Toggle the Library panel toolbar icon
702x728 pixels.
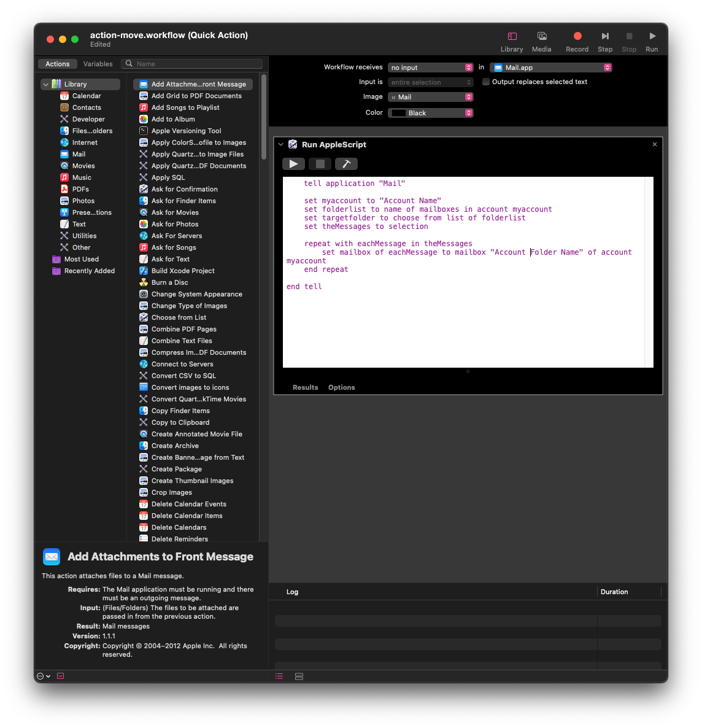point(512,36)
